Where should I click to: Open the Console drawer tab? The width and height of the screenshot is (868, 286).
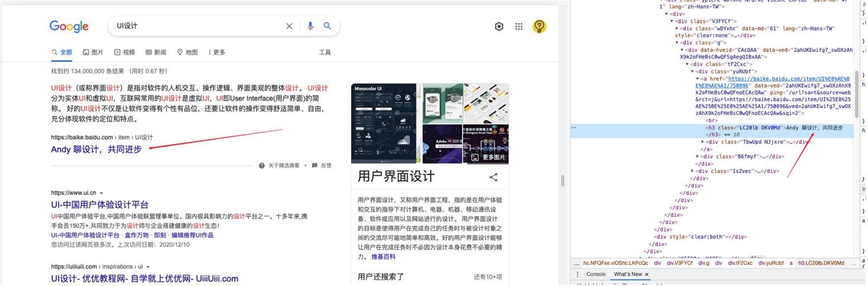coord(596,275)
